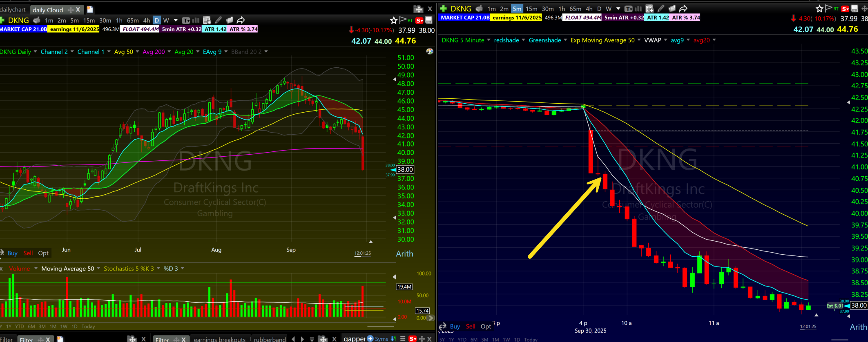Click the Opt button under right chart

coord(486,326)
